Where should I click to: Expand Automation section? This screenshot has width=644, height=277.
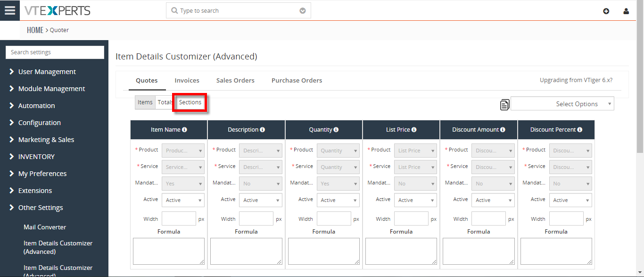[36, 106]
